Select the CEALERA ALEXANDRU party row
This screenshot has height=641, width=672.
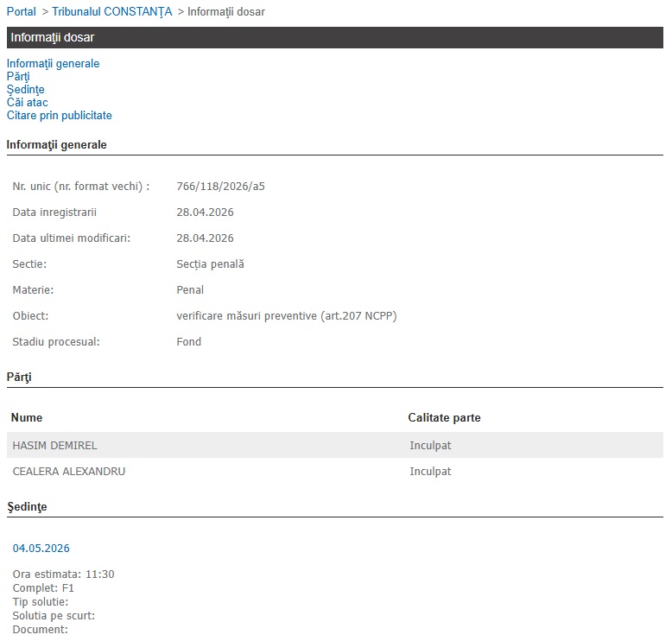[x=68, y=472]
